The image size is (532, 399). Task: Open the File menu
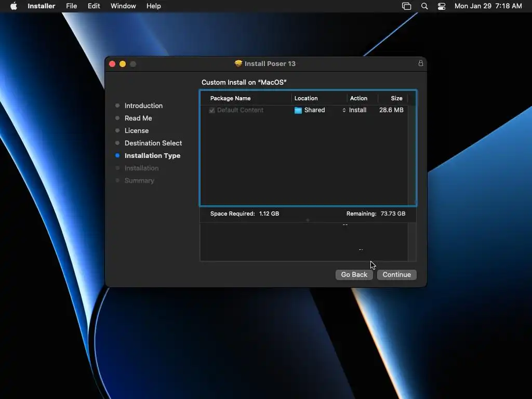(71, 6)
